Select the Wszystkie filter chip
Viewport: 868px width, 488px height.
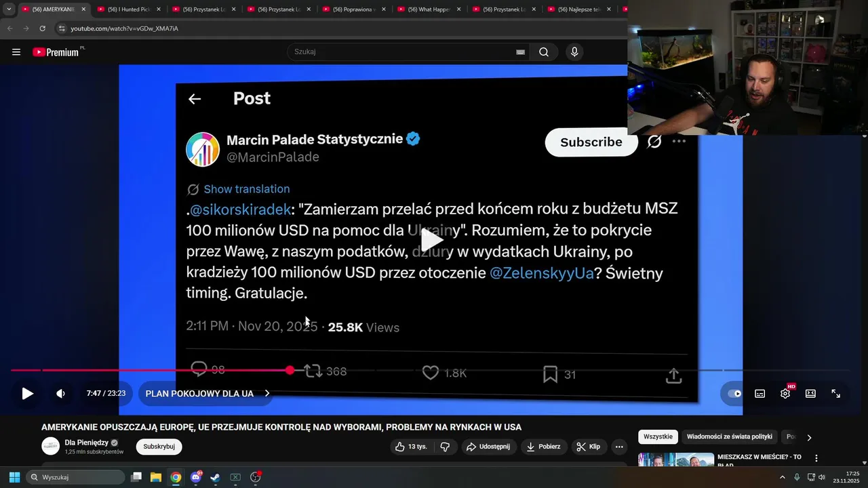coord(658,437)
